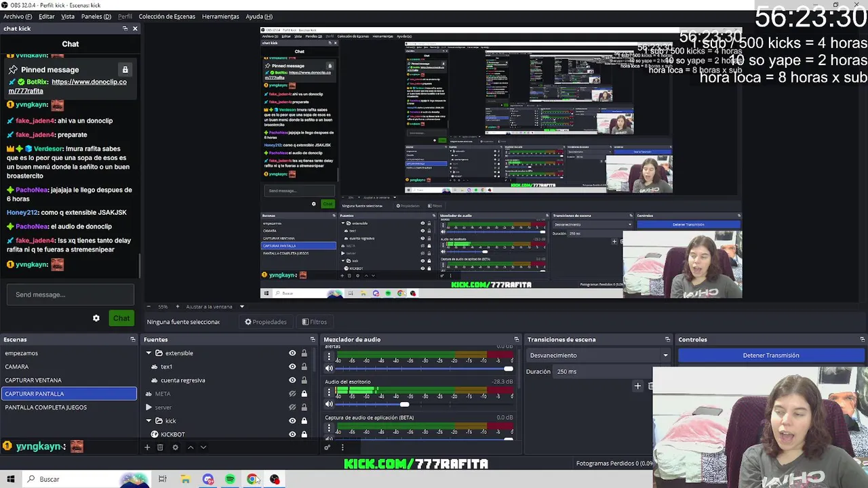Click the KICKBOT browser source globe icon
This screenshot has height=488, width=868.
click(155, 434)
